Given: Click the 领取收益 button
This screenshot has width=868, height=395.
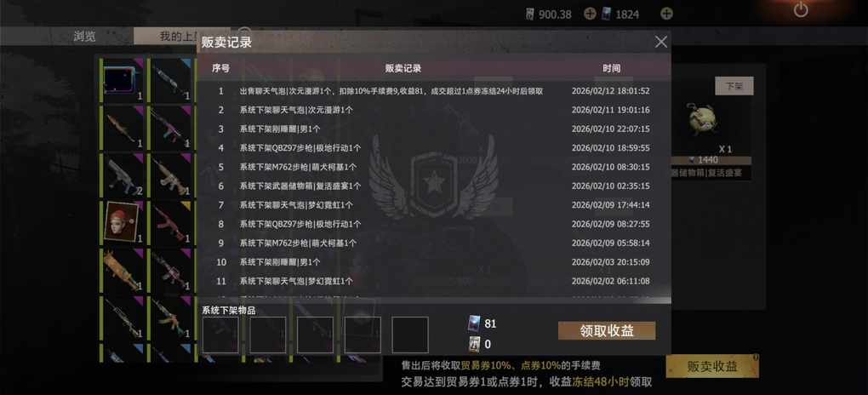Looking at the screenshot, I should click(x=607, y=331).
